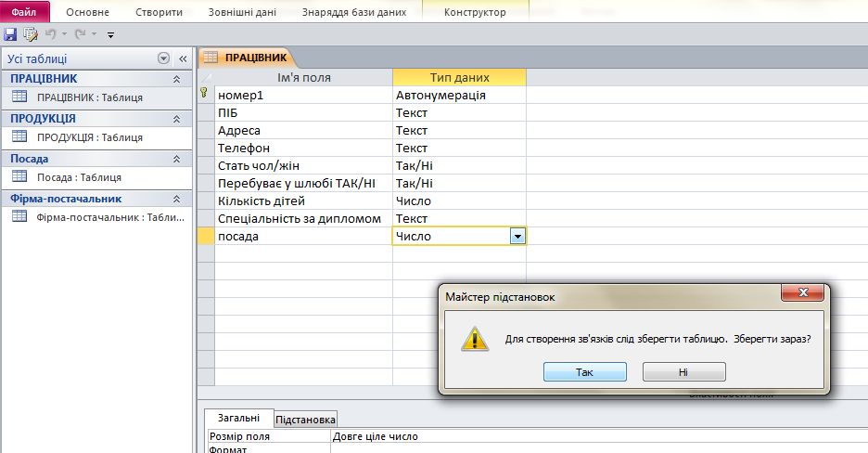Open the Зовнішні дані ribbon tab
The image size is (868, 453).
[x=242, y=12]
